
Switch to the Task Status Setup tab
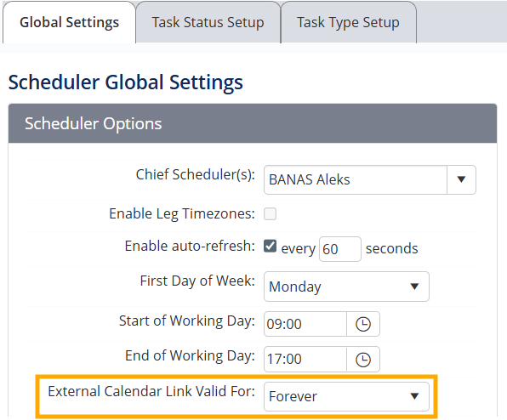pos(208,23)
